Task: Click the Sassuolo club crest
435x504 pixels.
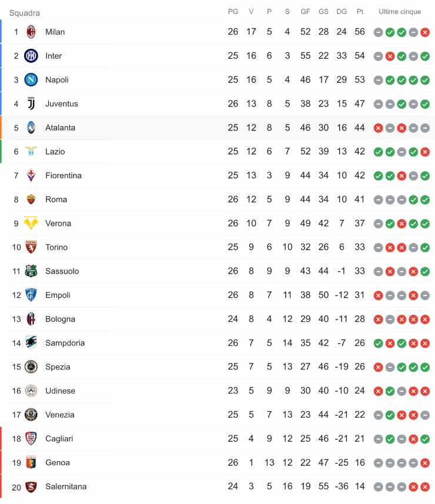Action: click(31, 271)
